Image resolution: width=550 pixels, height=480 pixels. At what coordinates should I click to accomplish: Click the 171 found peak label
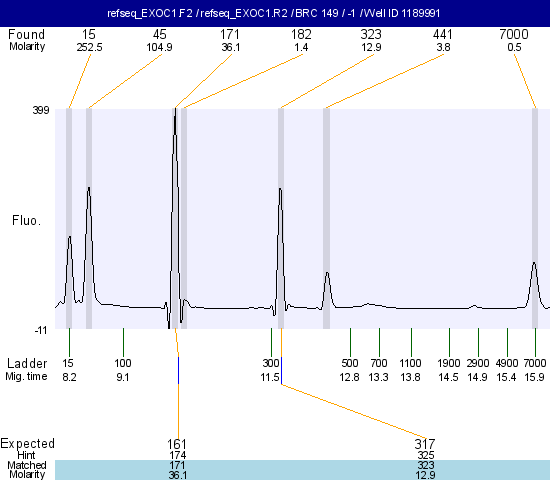pos(230,34)
